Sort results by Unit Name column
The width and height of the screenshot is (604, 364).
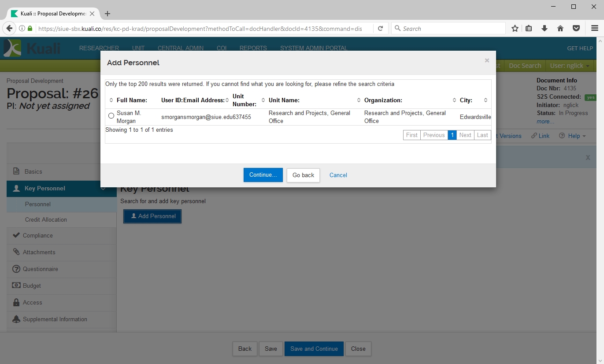tap(284, 100)
